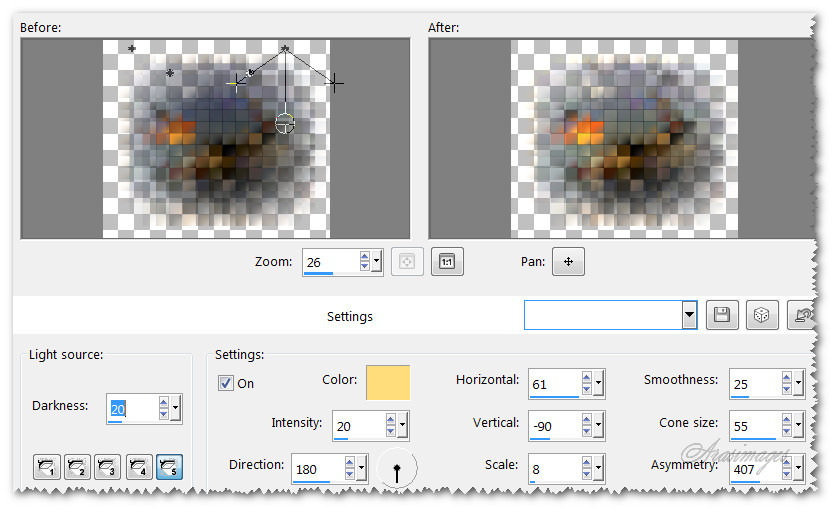Open the Darkness slider dropdown arrow
This screenshot has width=837, height=513.
(x=176, y=408)
